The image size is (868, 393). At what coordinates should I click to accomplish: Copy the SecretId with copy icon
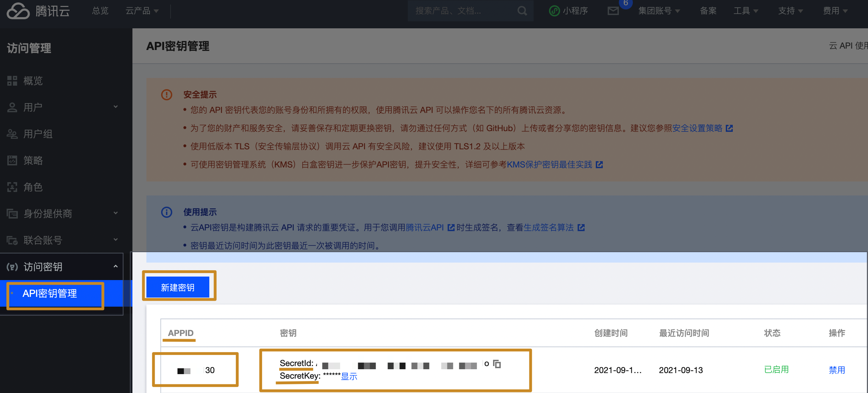click(x=497, y=364)
